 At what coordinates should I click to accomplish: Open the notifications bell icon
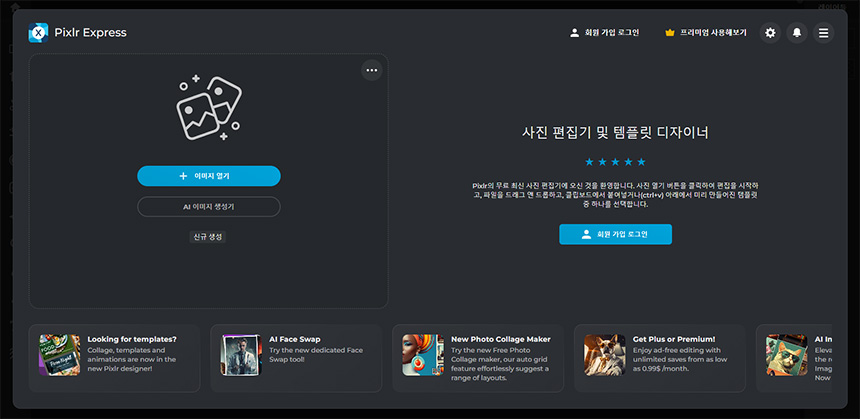(797, 33)
